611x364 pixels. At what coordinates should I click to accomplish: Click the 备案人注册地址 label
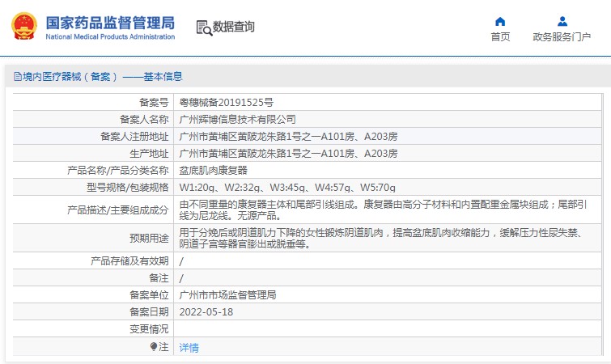coord(134,136)
